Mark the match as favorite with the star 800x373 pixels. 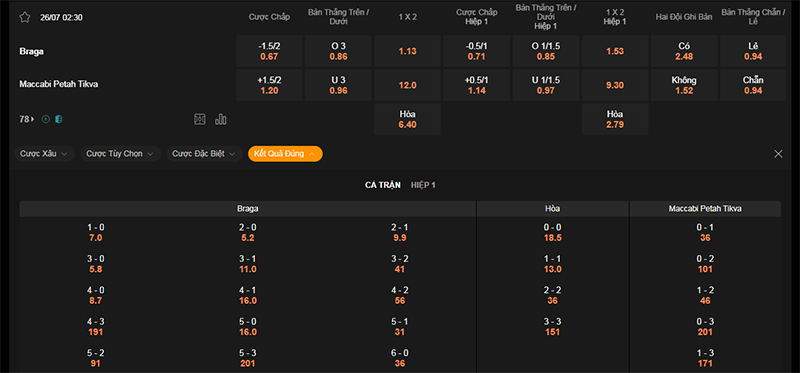pos(24,17)
